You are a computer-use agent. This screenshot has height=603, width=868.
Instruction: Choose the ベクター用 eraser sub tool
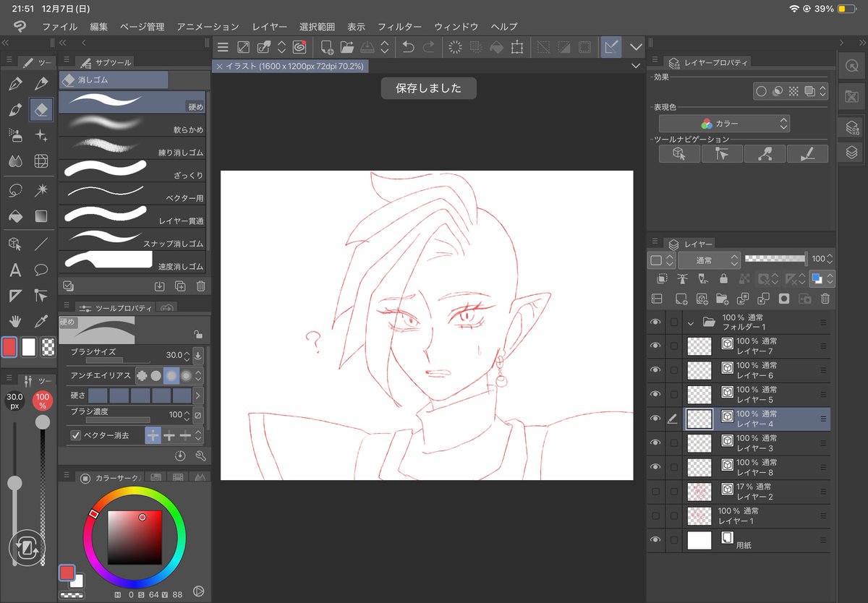(x=132, y=193)
